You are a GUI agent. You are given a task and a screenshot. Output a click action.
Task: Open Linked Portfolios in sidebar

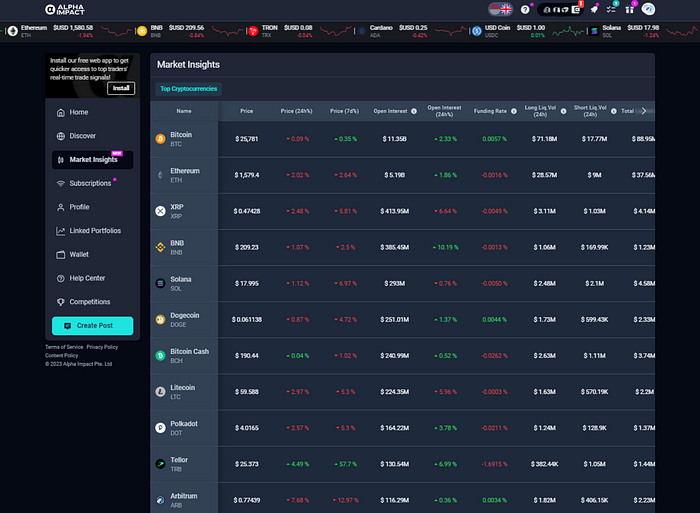92,230
